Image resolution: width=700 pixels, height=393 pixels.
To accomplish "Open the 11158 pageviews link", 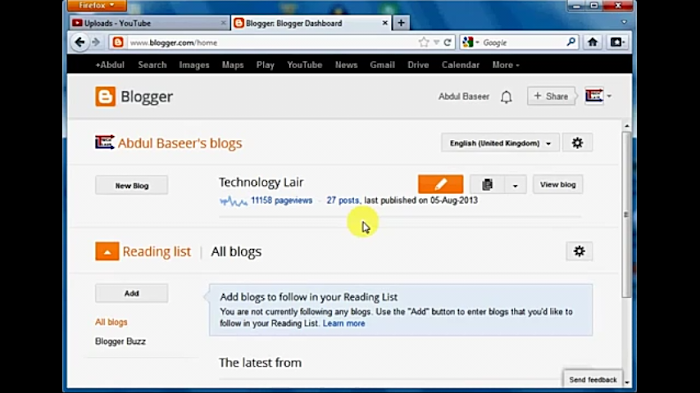I will [x=281, y=201].
